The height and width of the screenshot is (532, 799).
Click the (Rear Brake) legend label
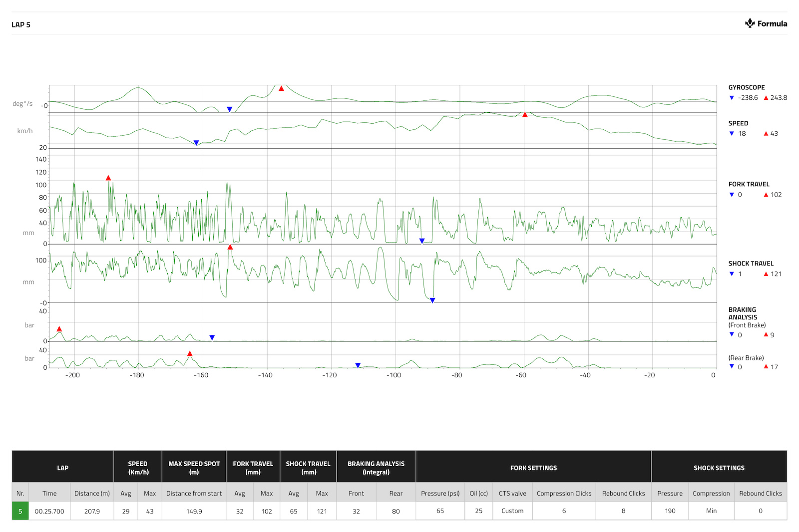[746, 358]
